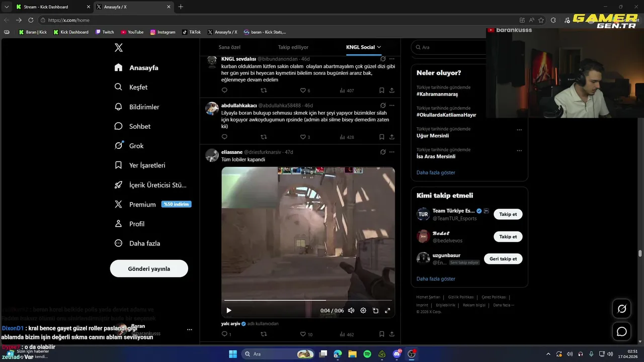The width and height of the screenshot is (644, 362).
Task: Play the eliassane video
Action: [x=229, y=311]
